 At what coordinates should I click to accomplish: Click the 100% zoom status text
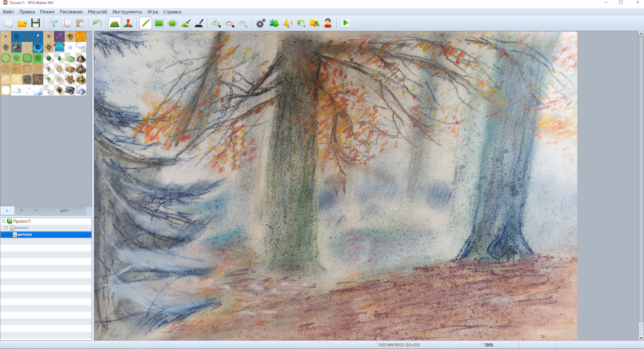(489, 345)
